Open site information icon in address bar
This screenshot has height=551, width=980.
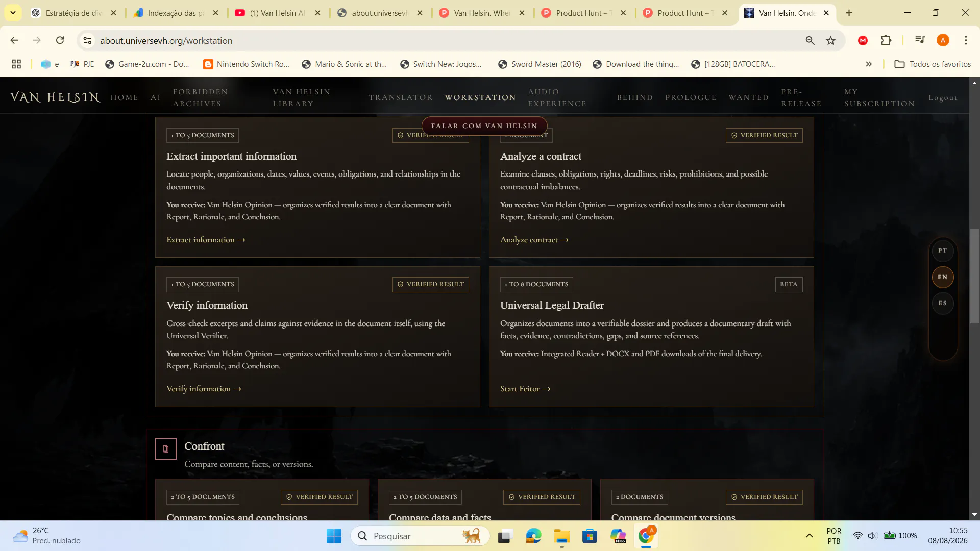(88, 40)
